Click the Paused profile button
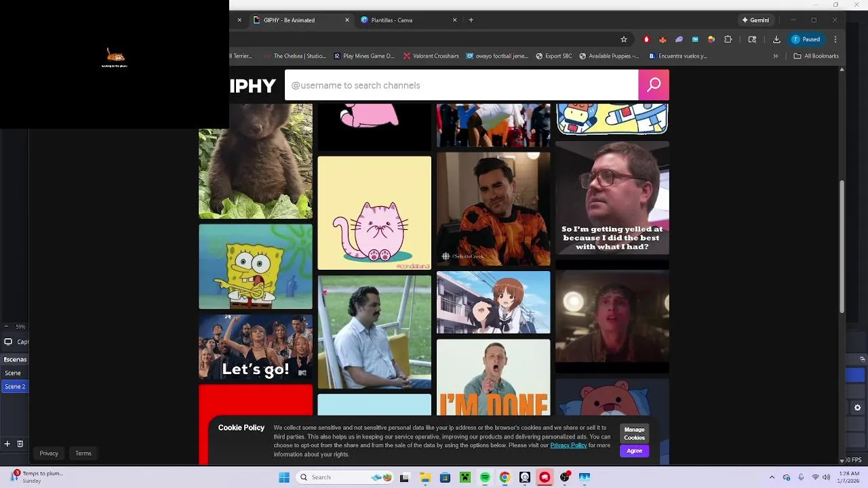This screenshot has width=868, height=488. point(806,39)
